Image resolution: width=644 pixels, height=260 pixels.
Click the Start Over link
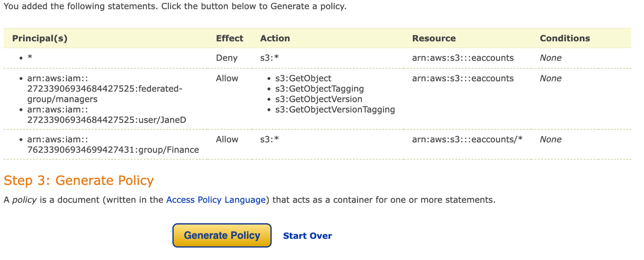(307, 236)
